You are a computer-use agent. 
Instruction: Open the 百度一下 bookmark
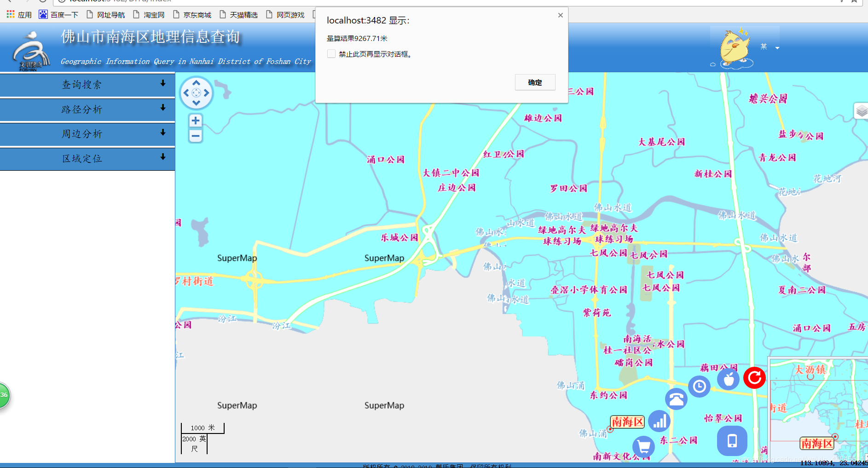tap(58, 15)
